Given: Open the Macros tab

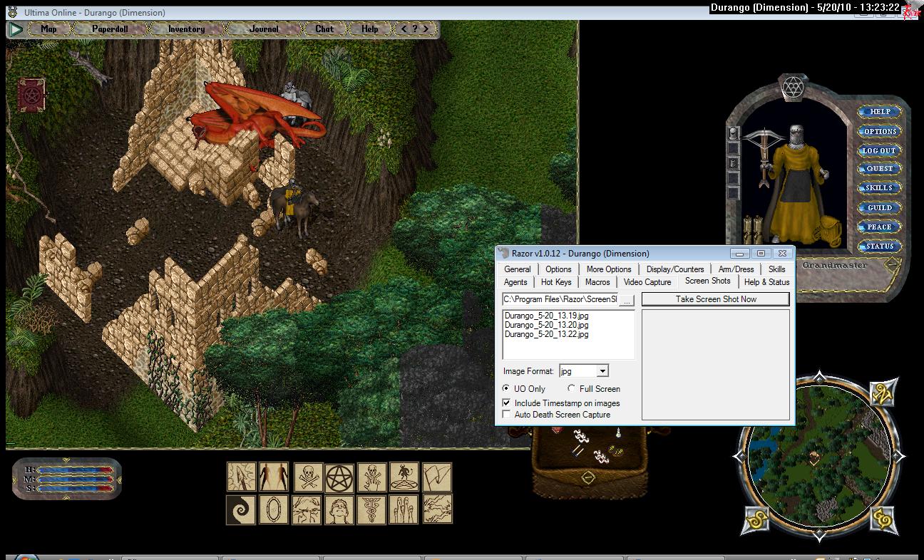Looking at the screenshot, I should [597, 282].
